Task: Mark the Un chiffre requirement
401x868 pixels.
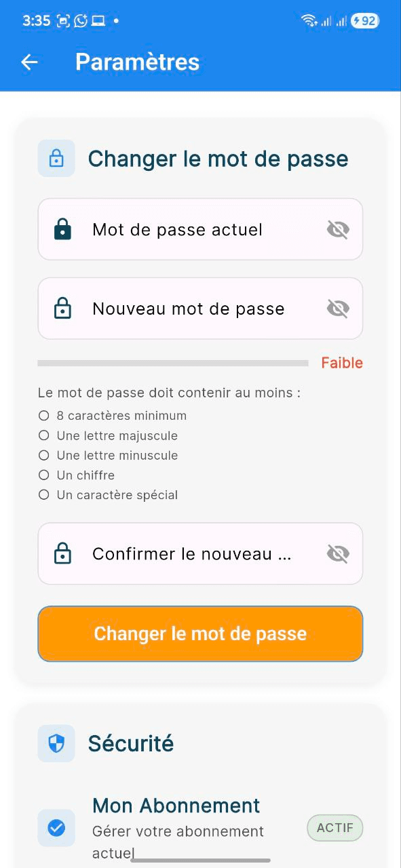Action: click(x=43, y=475)
